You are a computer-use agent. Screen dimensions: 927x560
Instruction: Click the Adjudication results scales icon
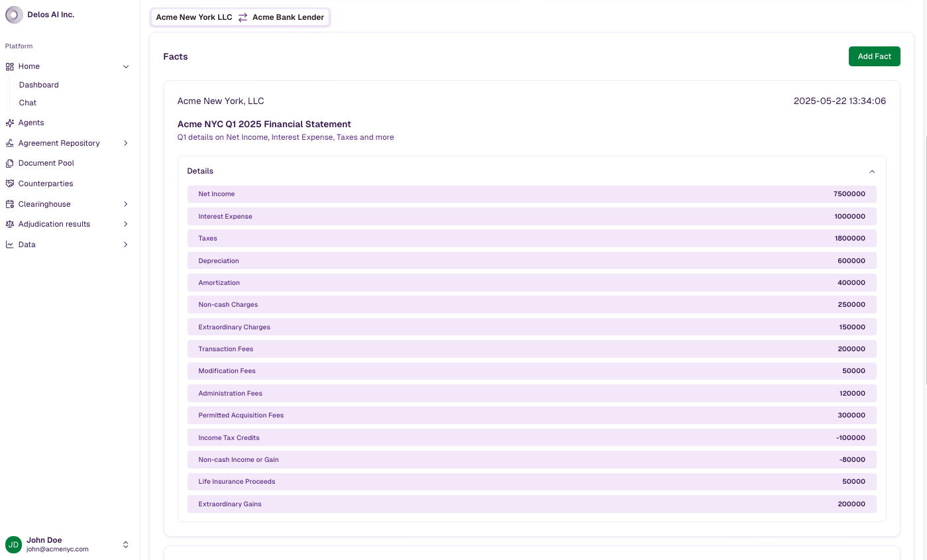10,224
